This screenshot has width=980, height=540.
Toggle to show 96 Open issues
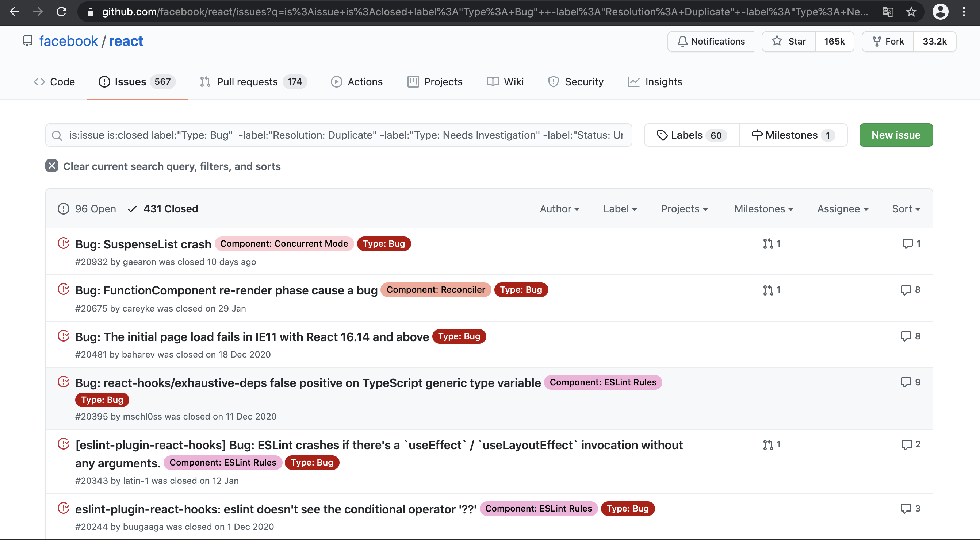click(87, 209)
